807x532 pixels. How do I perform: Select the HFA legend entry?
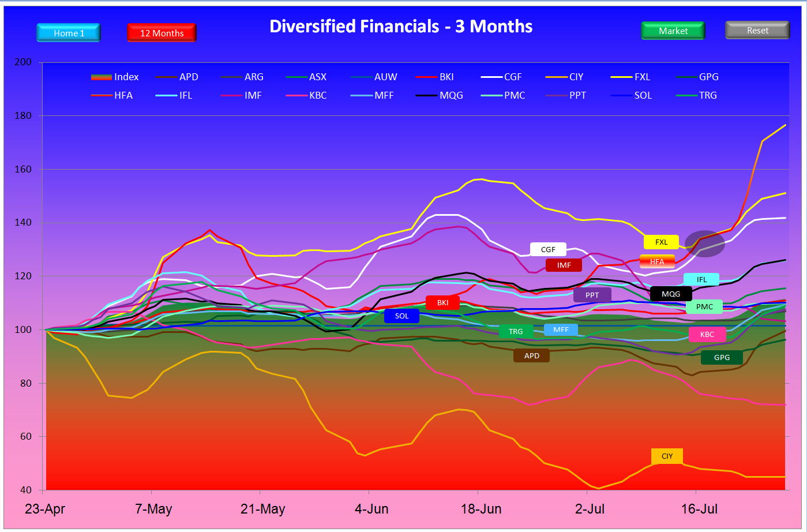click(x=112, y=95)
